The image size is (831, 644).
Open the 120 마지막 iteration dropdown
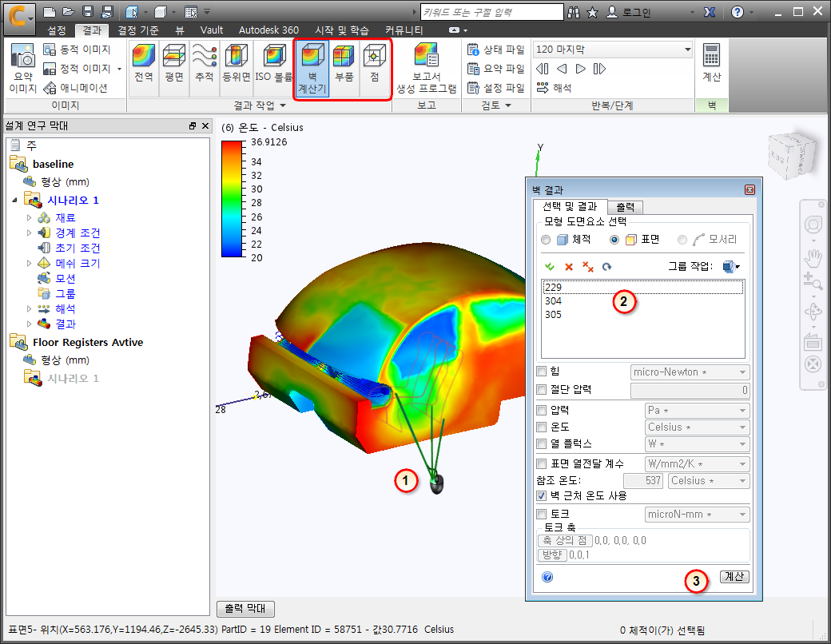pyautogui.click(x=613, y=50)
